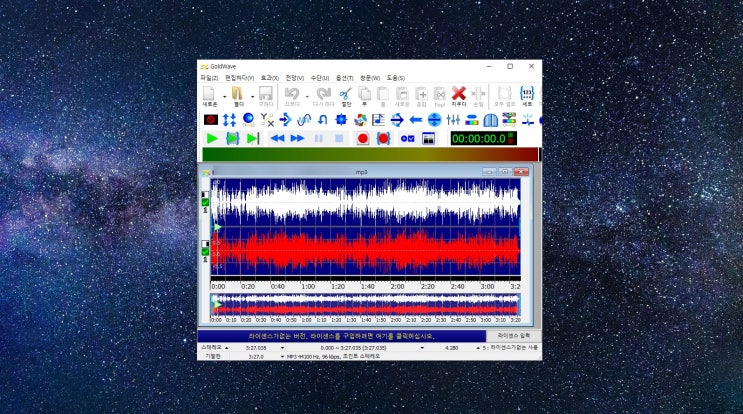The image size is (743, 414).
Task: Open the 전망 menu
Action: pos(295,78)
